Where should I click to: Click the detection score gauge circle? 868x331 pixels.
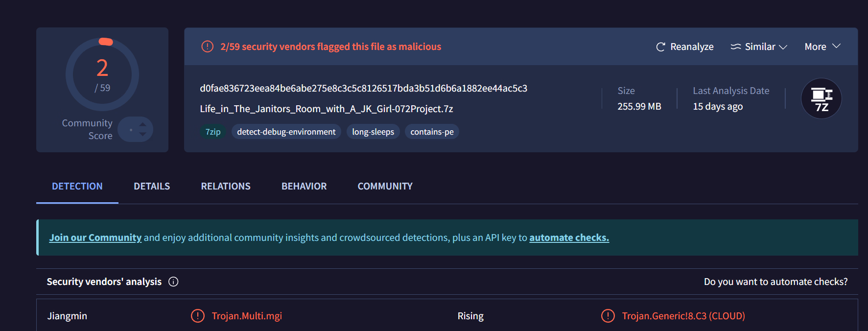(102, 74)
